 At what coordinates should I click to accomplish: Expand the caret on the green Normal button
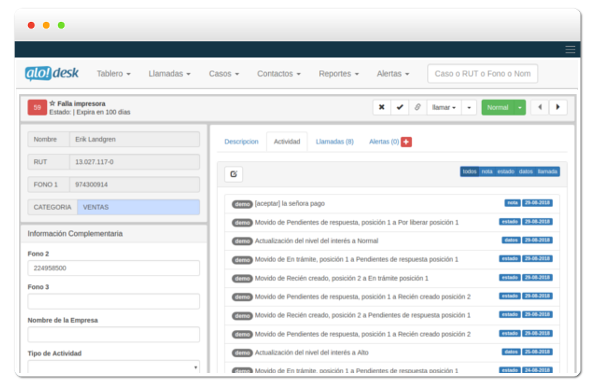click(520, 107)
